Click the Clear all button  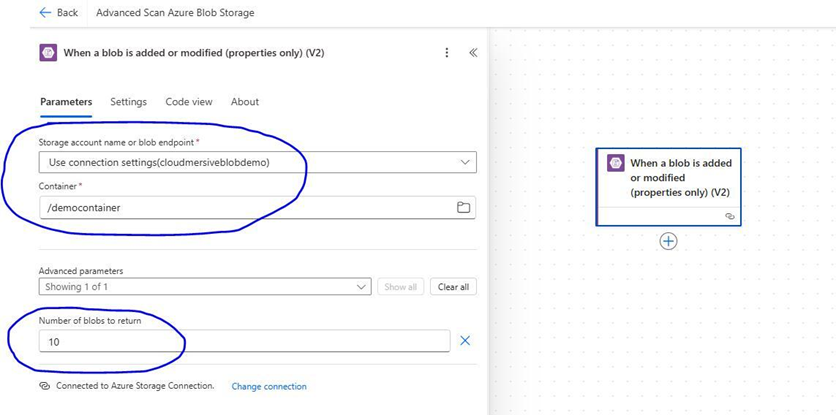click(x=453, y=286)
